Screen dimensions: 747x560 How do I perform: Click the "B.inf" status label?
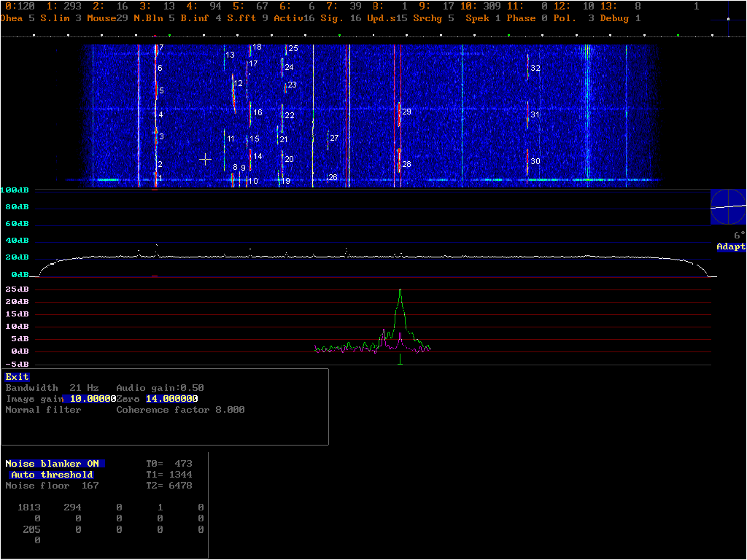point(195,18)
